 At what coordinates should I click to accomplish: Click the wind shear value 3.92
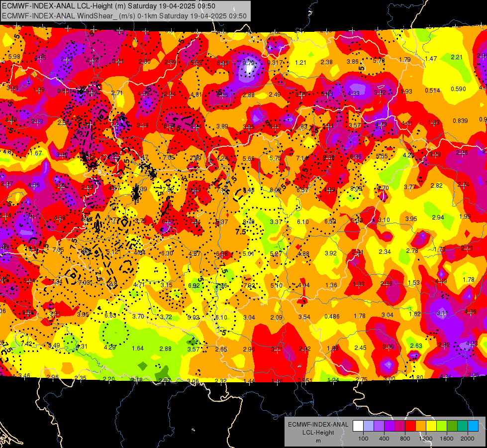coord(330,253)
